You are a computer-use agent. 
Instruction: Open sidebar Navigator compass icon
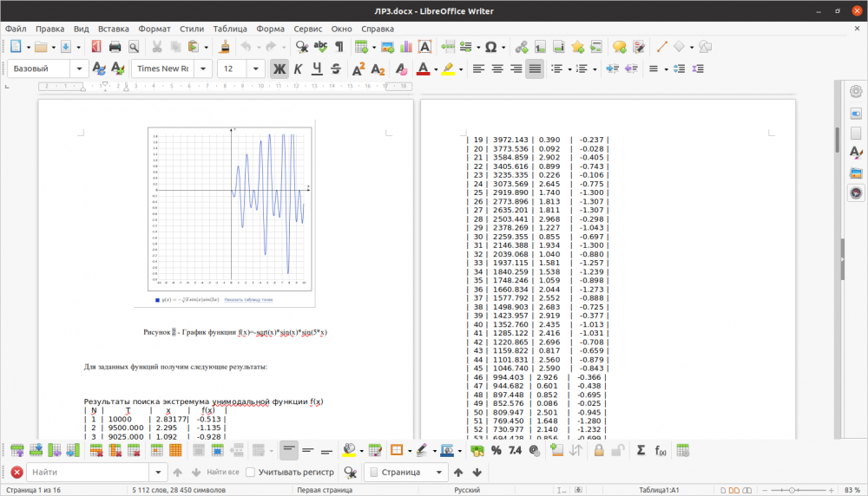[x=856, y=193]
